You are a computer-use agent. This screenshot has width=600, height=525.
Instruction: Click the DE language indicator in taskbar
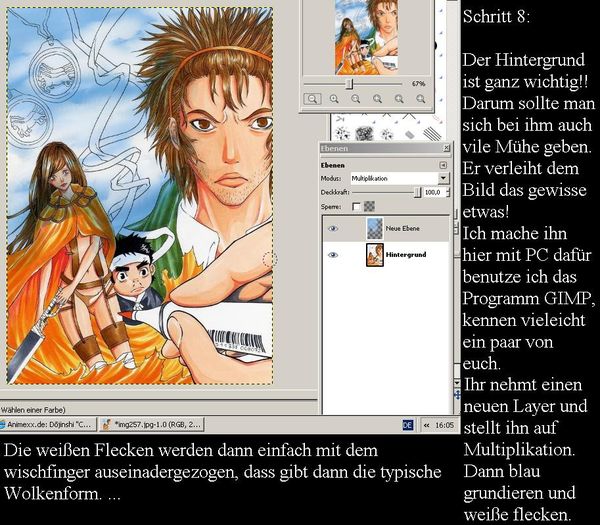(x=408, y=425)
